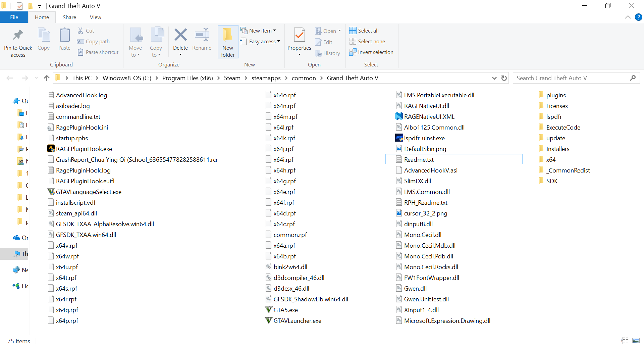Select the lspdfr folder
The width and height of the screenshot is (644, 347).
(550, 116)
